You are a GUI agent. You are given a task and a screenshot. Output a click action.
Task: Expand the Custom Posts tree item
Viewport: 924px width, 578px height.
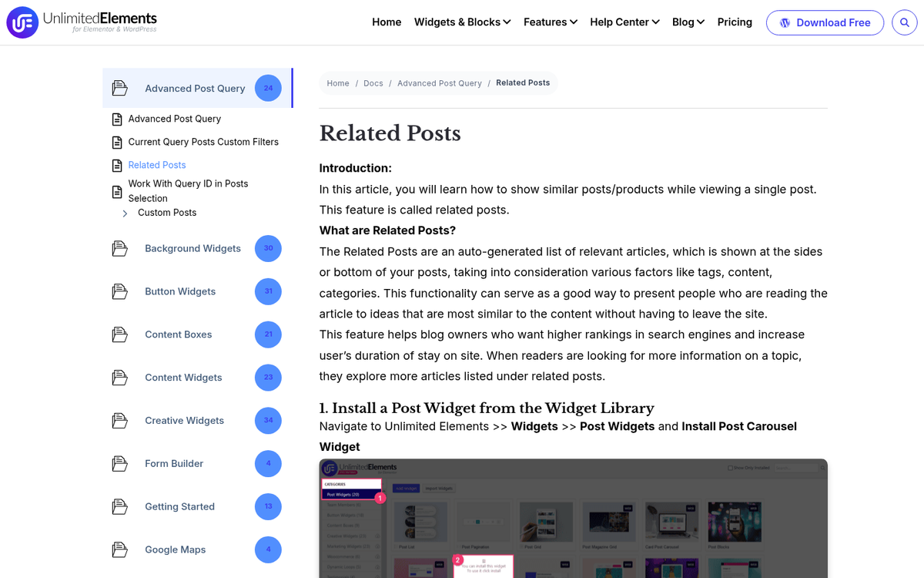pos(125,213)
